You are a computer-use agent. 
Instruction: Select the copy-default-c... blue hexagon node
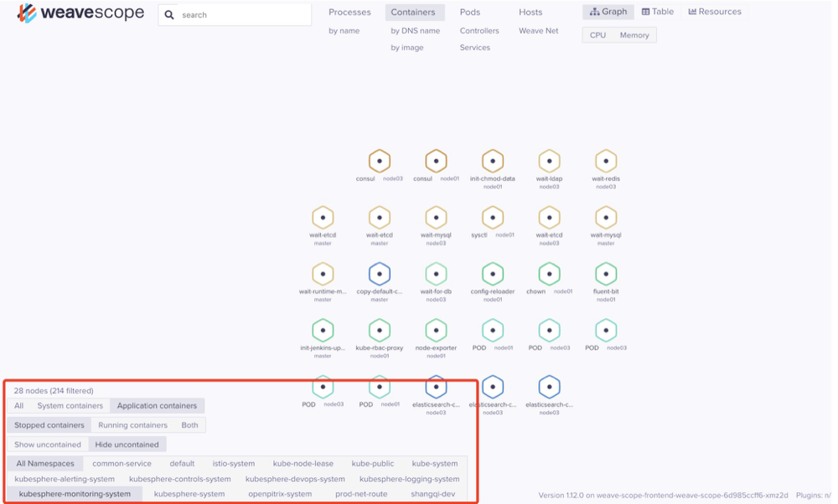(380, 274)
